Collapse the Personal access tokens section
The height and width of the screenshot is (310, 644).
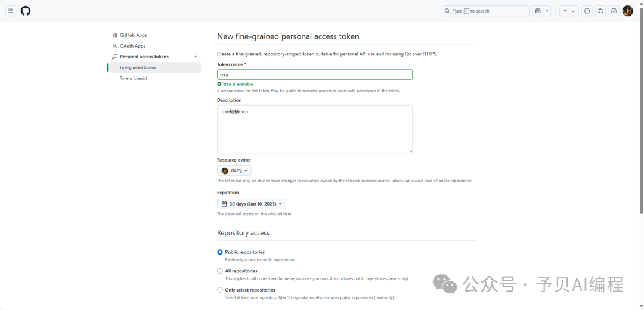pyautogui.click(x=196, y=57)
